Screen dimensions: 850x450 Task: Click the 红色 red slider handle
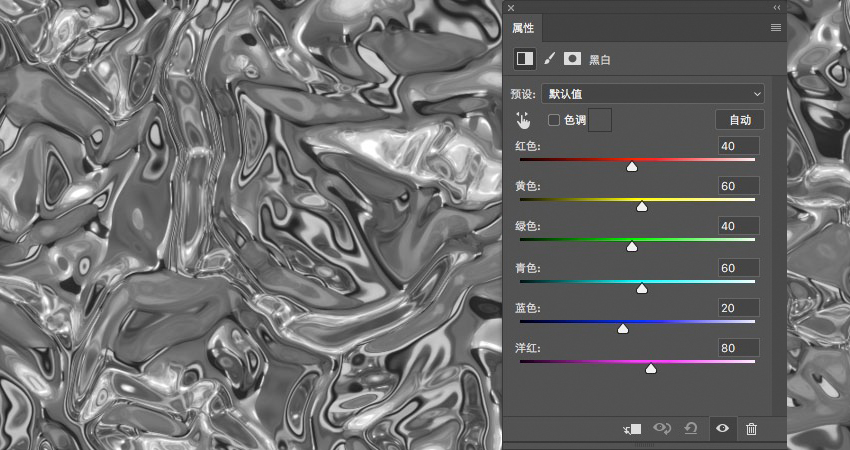pos(632,167)
